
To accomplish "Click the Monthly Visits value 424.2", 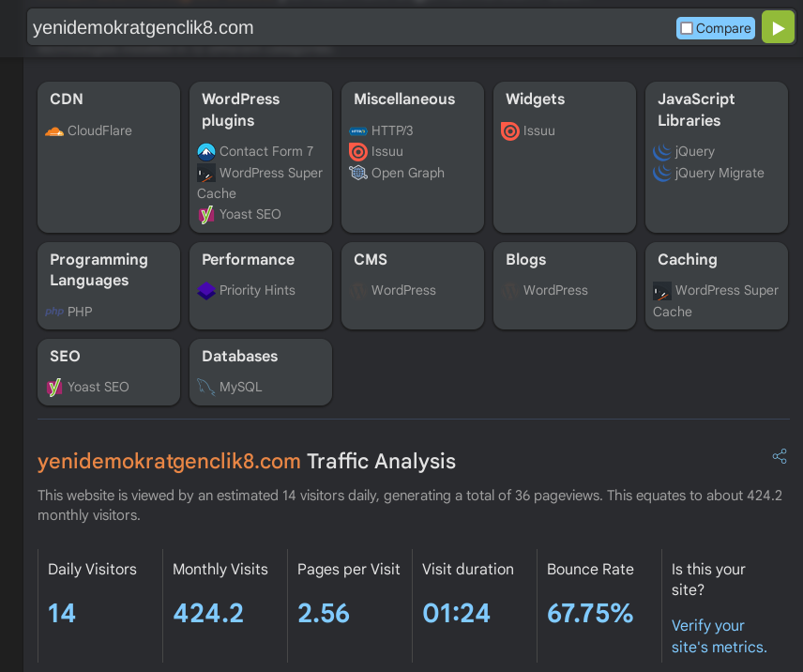I will click(208, 613).
